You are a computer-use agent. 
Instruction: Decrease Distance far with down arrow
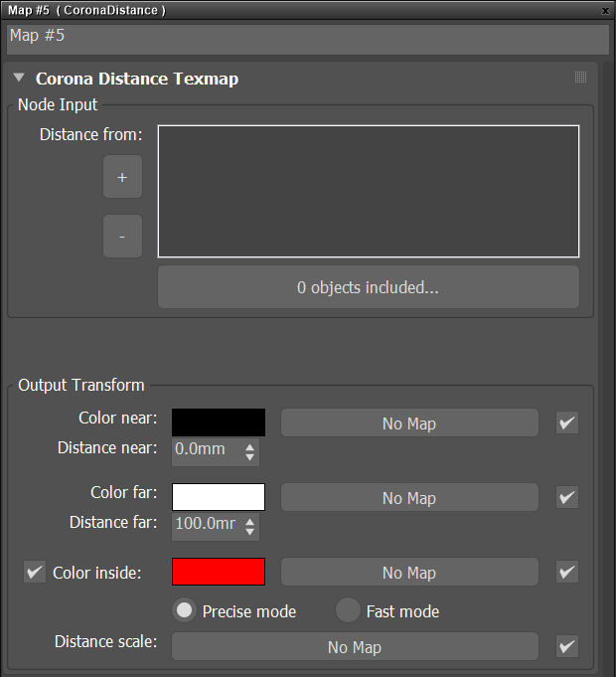[x=249, y=532]
